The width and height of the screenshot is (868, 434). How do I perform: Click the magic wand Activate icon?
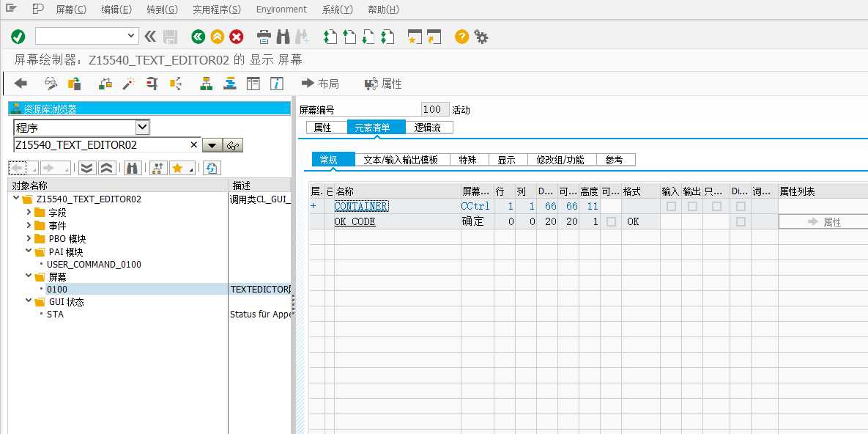128,84
